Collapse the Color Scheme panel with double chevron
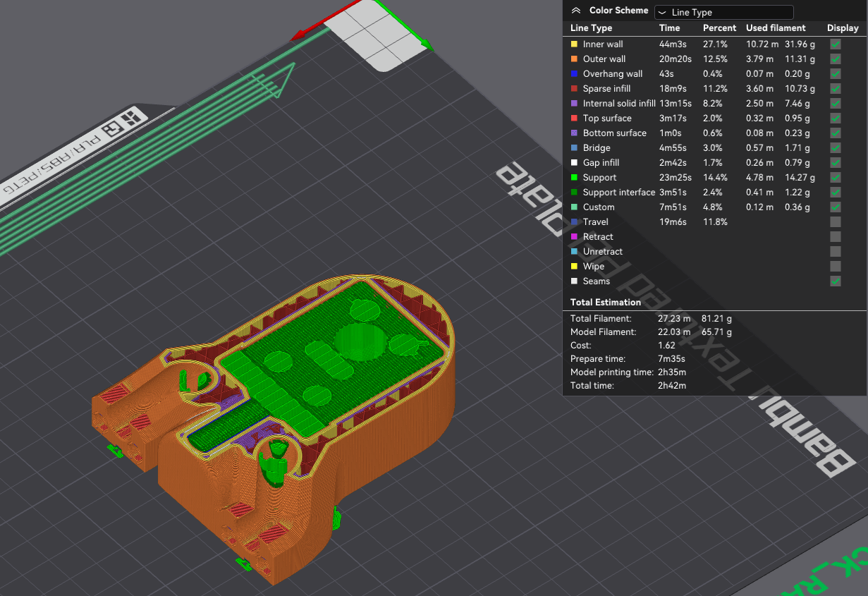Viewport: 868px width, 596px height. point(576,11)
